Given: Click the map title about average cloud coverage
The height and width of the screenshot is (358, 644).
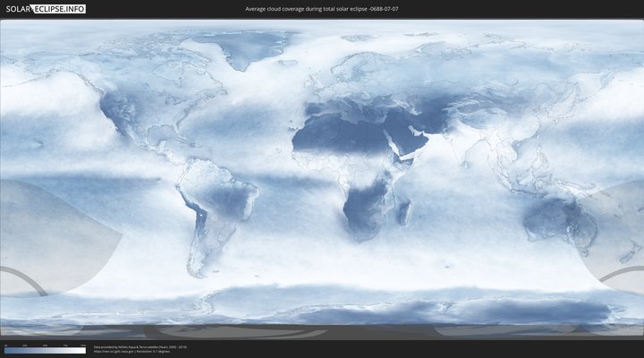Looking at the screenshot, I should click(321, 8).
